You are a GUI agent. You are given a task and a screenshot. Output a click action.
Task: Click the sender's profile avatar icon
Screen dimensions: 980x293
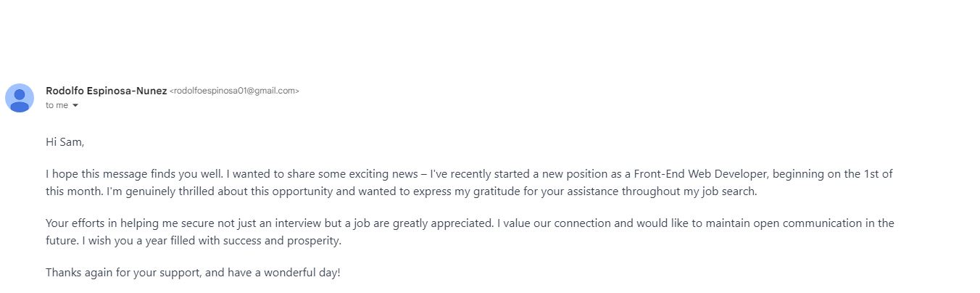20,98
